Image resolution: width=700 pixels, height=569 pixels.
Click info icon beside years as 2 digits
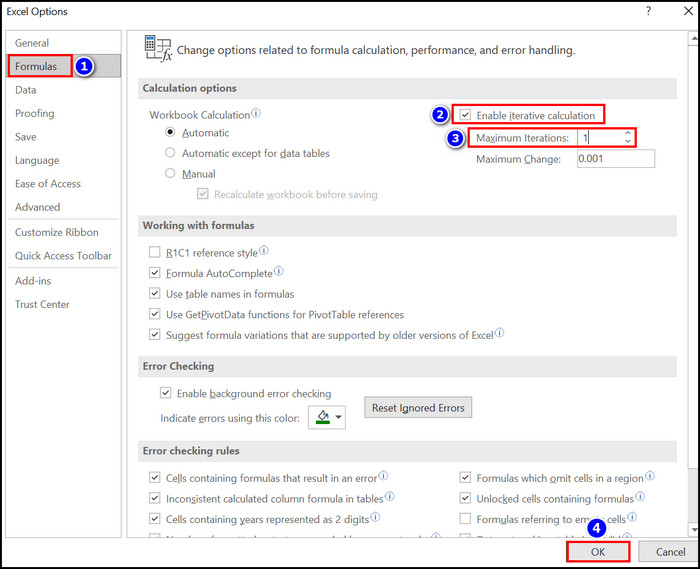375,517
